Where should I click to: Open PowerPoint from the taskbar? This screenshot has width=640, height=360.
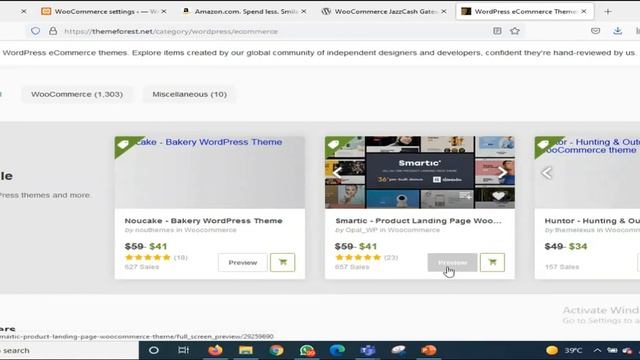click(429, 350)
